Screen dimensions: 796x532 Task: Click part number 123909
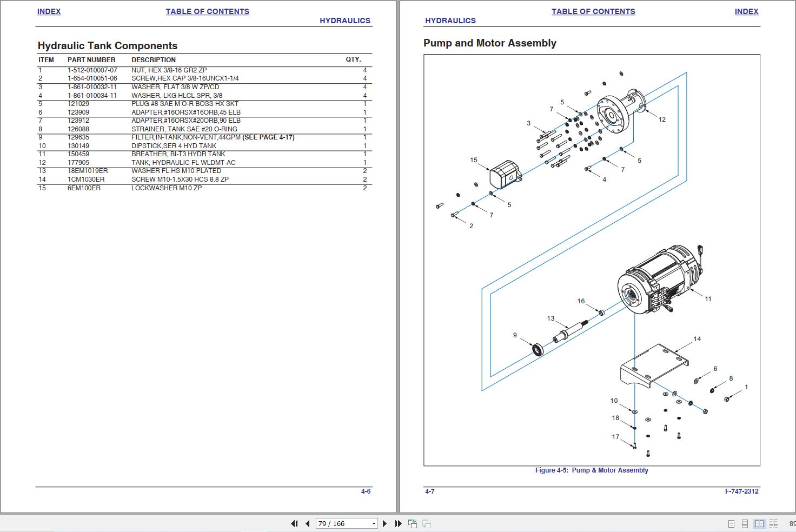point(78,112)
